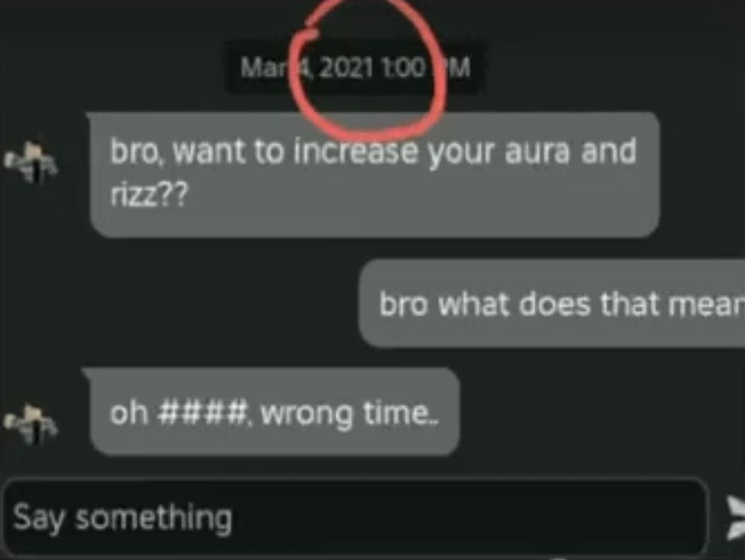The height and width of the screenshot is (560, 745).
Task: Click the red circle drawn around the date
Action: pos(368,66)
